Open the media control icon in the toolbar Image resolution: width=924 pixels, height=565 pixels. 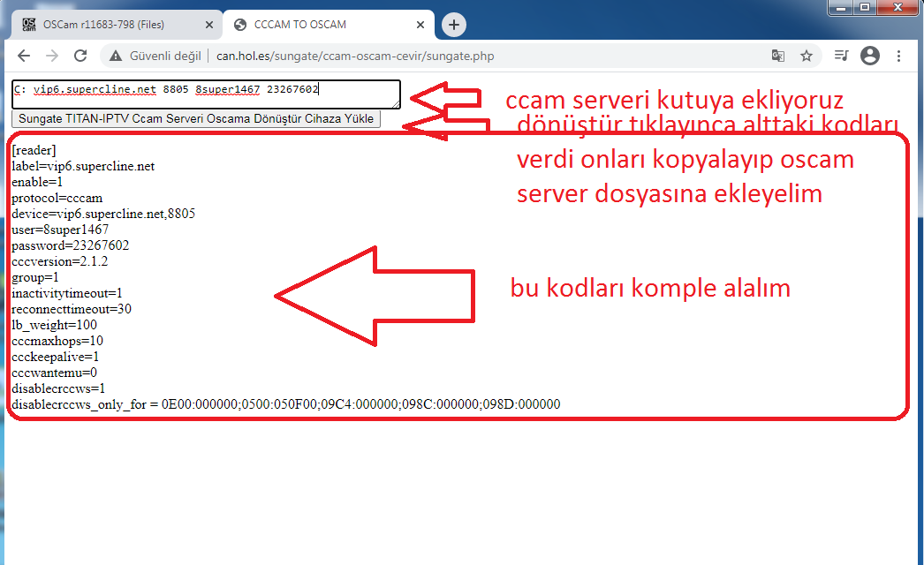[x=842, y=56]
